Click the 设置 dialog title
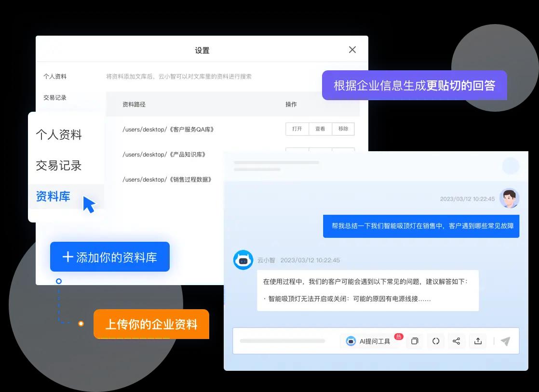Screen dimensions: 539x392 pos(202,51)
